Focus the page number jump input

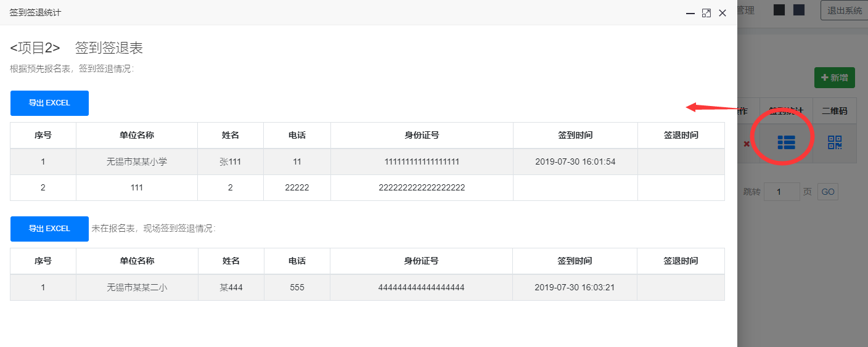pos(782,192)
